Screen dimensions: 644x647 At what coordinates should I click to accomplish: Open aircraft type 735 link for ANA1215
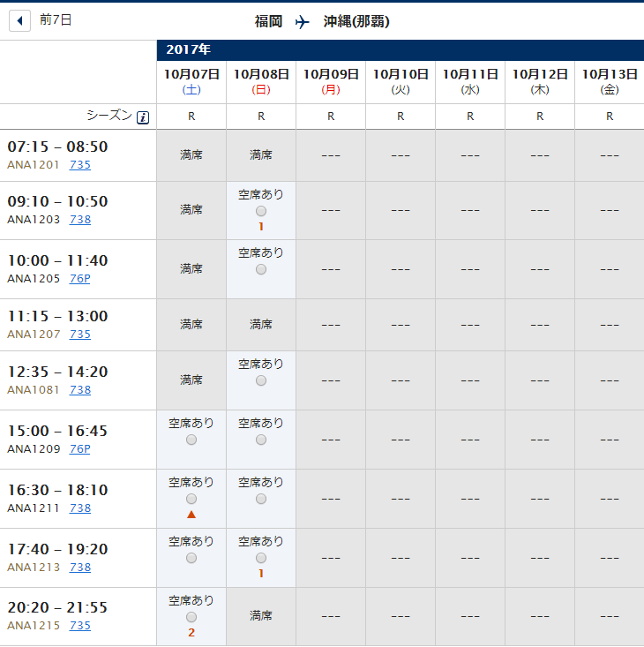coord(80,626)
